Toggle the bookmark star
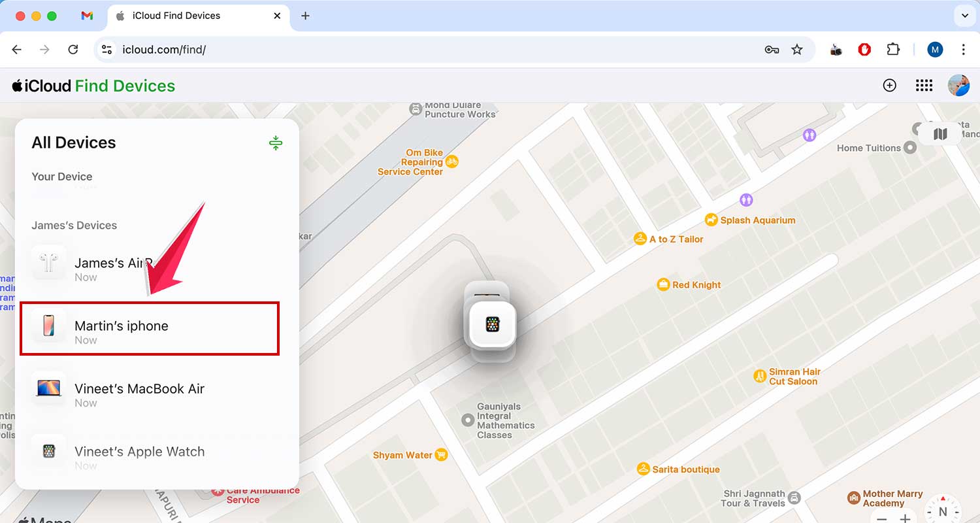 click(x=797, y=49)
